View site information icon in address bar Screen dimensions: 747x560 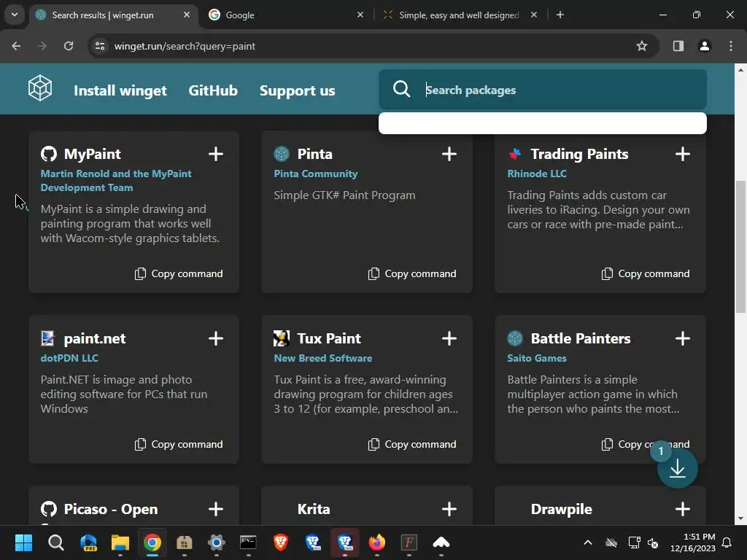pyautogui.click(x=100, y=46)
